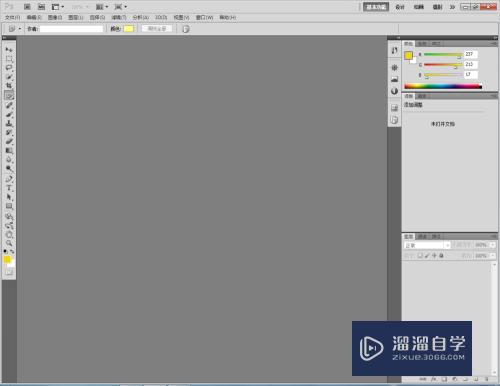This screenshot has height=386, width=500.
Task: Click the R slider in Color panel
Action: point(443,54)
